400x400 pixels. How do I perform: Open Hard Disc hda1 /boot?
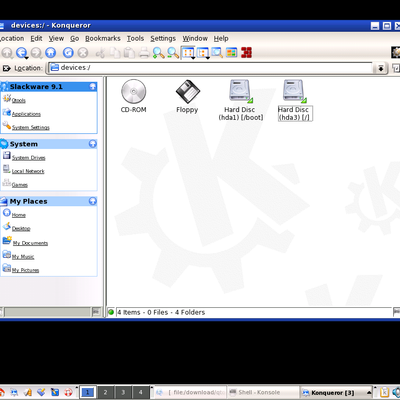241,100
